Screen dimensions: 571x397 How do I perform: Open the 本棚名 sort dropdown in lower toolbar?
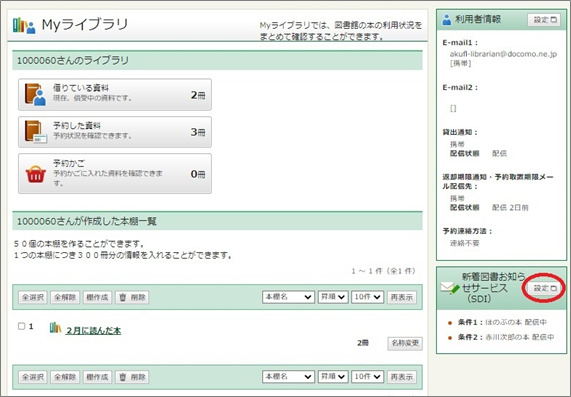(288, 377)
